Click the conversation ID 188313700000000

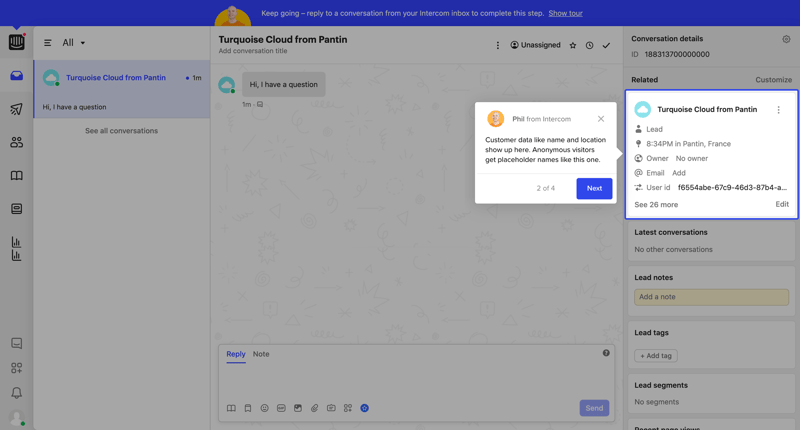677,55
